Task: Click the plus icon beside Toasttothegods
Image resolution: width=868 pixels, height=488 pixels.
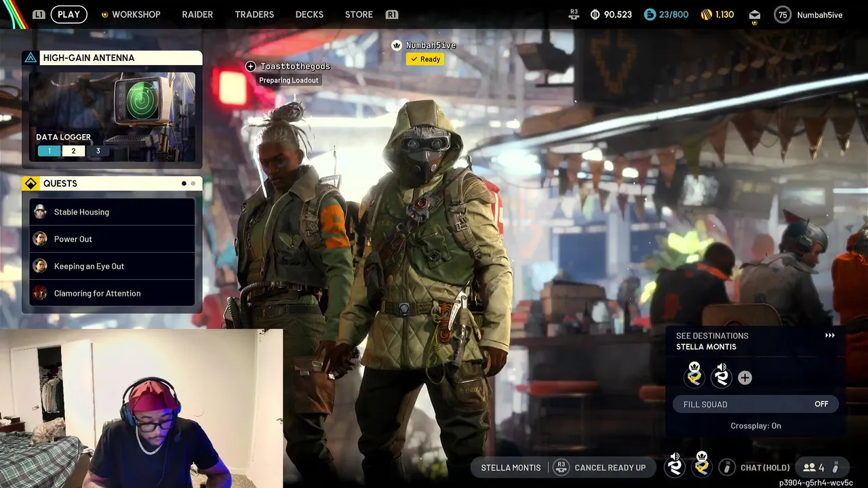Action: pyautogui.click(x=250, y=66)
